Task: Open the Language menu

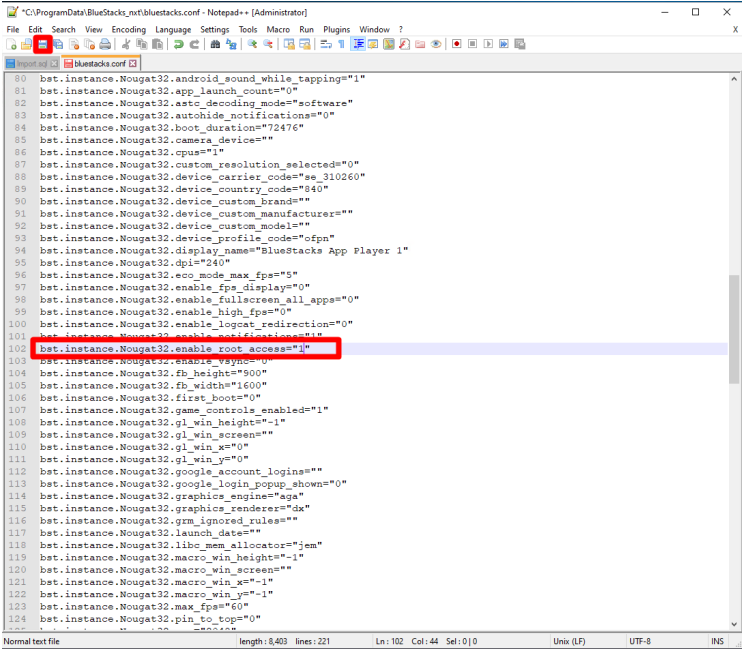Action: (173, 30)
